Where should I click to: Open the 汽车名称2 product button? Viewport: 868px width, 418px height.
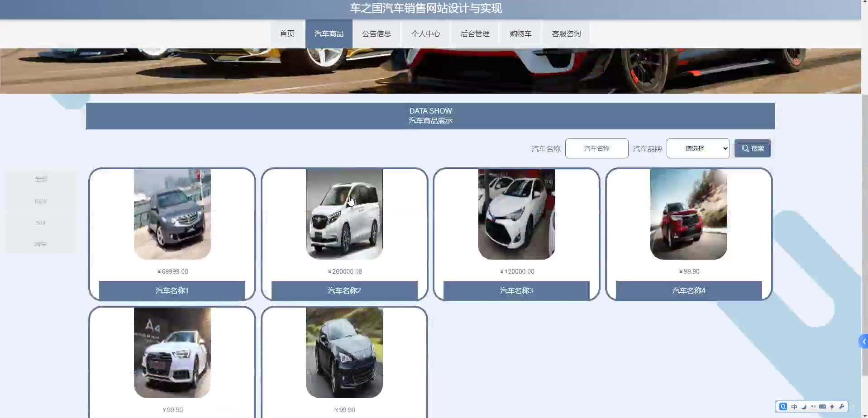(344, 290)
